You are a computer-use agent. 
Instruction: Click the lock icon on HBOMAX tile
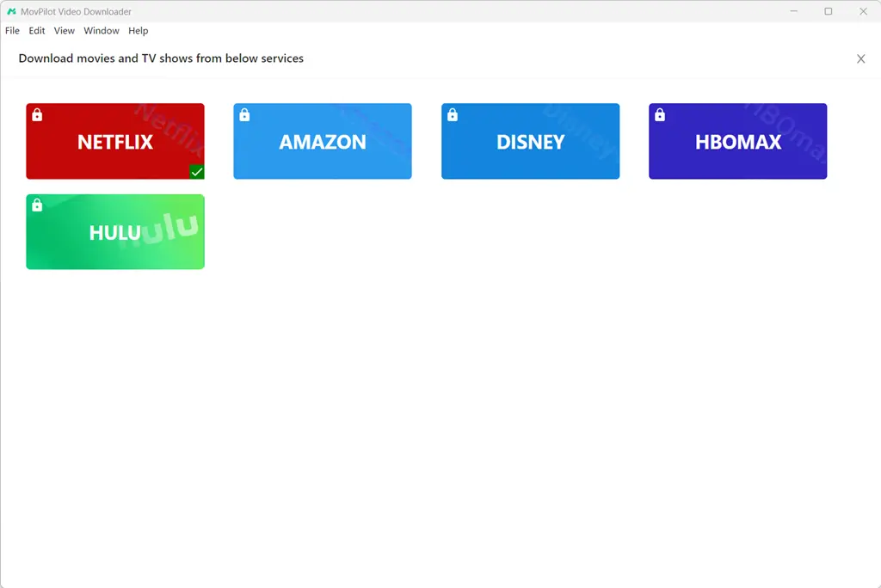pyautogui.click(x=660, y=115)
